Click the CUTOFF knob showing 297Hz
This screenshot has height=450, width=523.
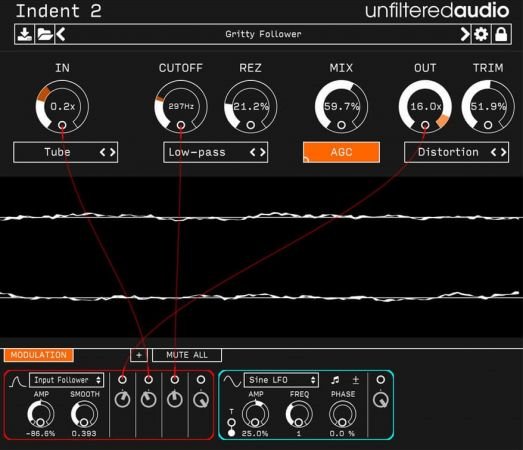(x=181, y=106)
